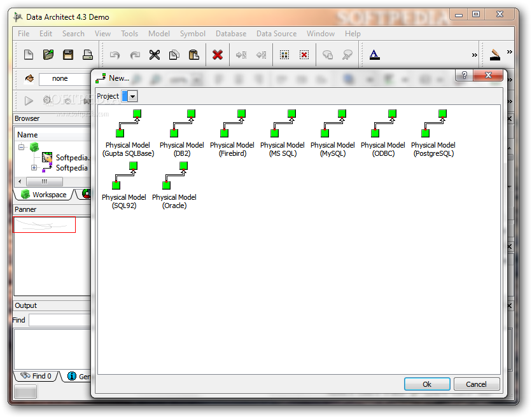The width and height of the screenshot is (532, 418).
Task: Click the dialog help question-mark button
Action: 464,75
